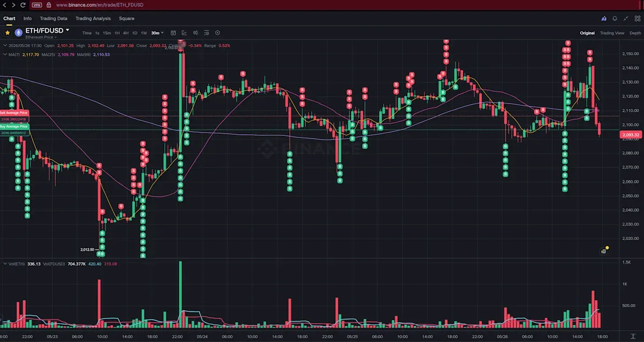
Task: Open the technical indicators chart icon
Action: click(x=184, y=33)
